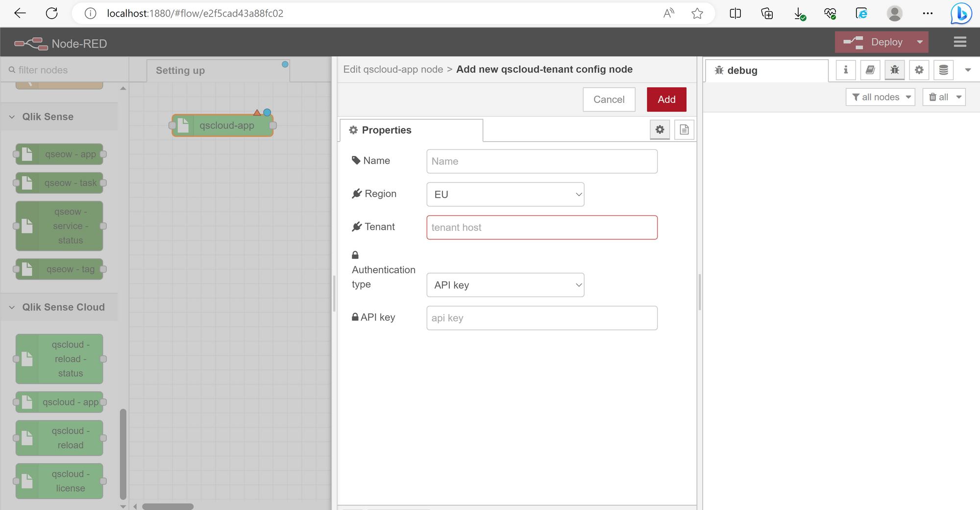Open browser profile avatar
The height and width of the screenshot is (510, 980).
(895, 13)
